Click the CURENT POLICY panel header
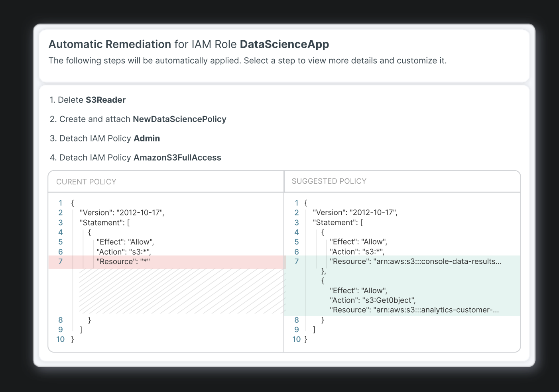This screenshot has width=559, height=392. coord(86,182)
